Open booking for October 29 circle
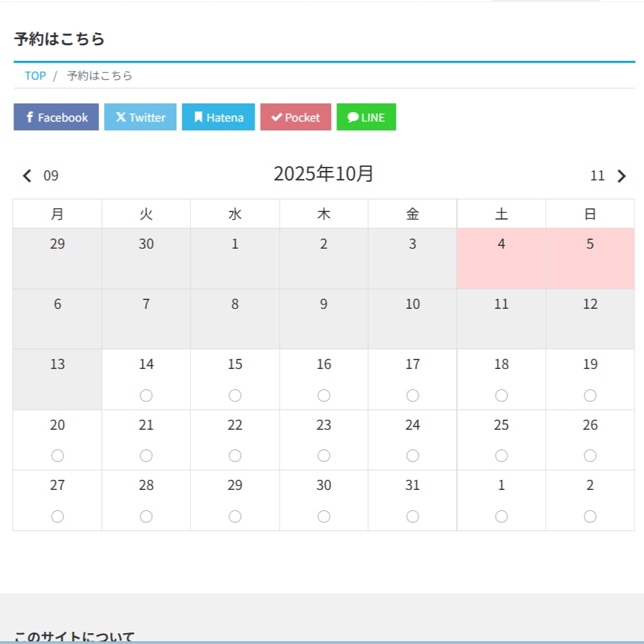The height and width of the screenshot is (644, 644). coord(235,516)
